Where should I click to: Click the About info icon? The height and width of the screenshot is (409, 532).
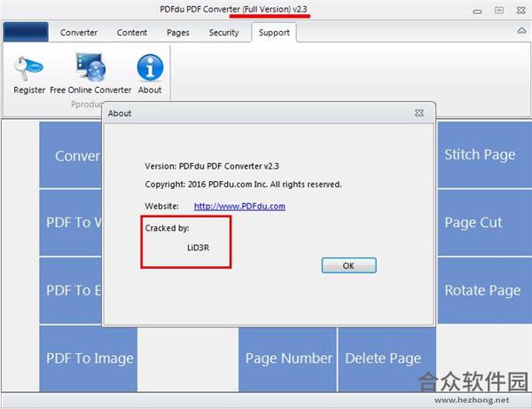tap(150, 67)
